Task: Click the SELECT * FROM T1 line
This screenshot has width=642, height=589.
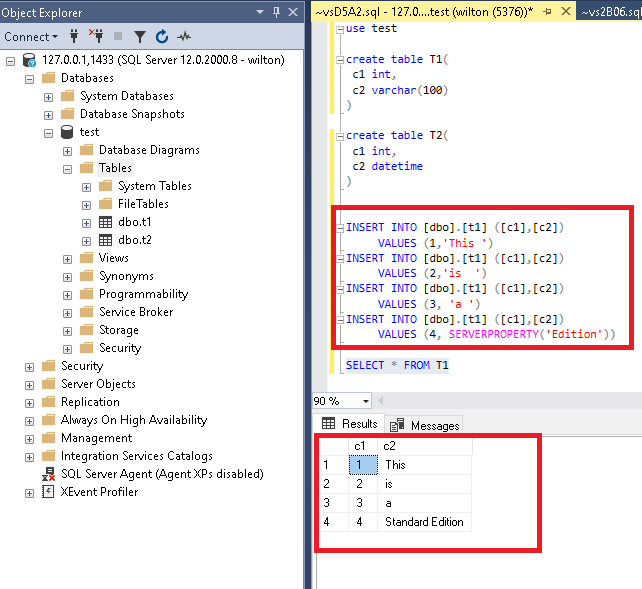Action: click(x=397, y=365)
